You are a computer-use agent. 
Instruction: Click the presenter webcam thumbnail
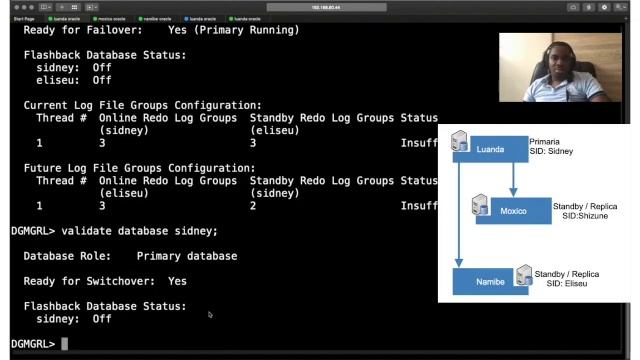(560, 67)
